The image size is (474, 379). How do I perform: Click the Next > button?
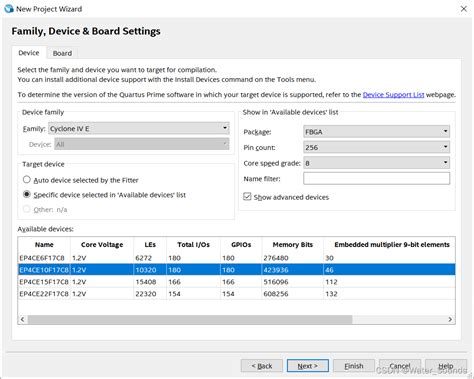(308, 366)
